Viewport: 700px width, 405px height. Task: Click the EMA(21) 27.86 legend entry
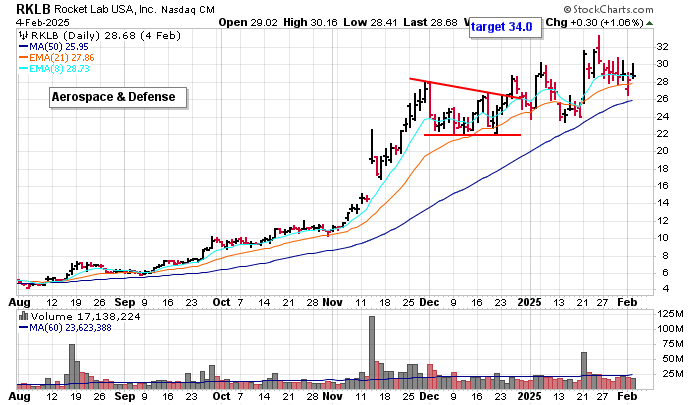[x=57, y=58]
